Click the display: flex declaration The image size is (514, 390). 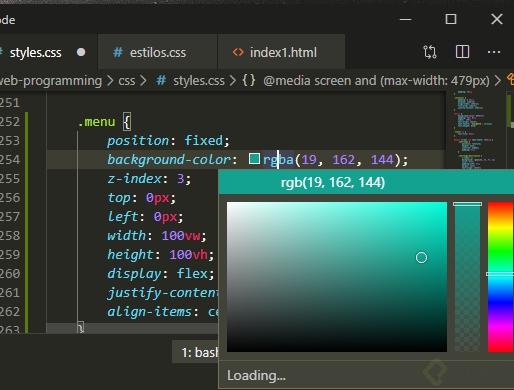point(161,274)
